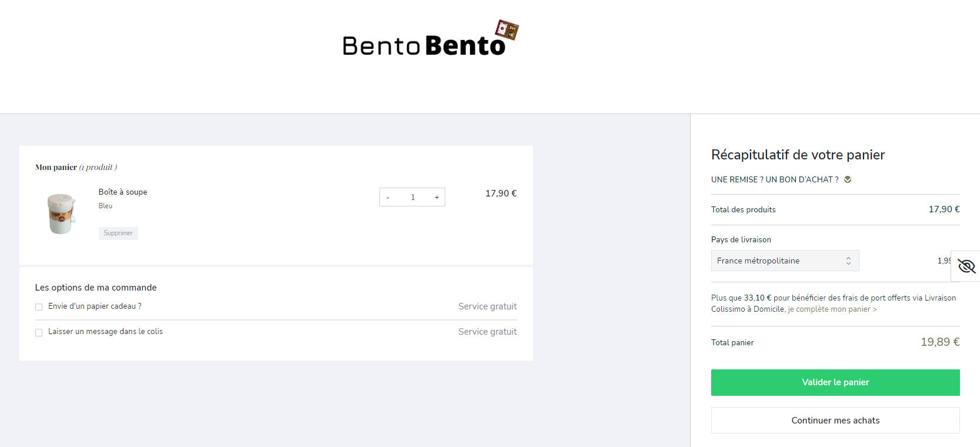
Task: Remove item with Supprimer button
Action: [x=118, y=233]
